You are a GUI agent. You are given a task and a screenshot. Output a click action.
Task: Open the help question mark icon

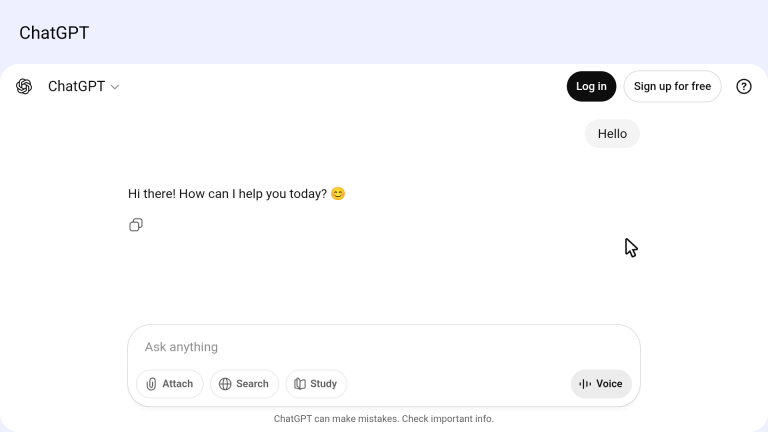tap(744, 87)
